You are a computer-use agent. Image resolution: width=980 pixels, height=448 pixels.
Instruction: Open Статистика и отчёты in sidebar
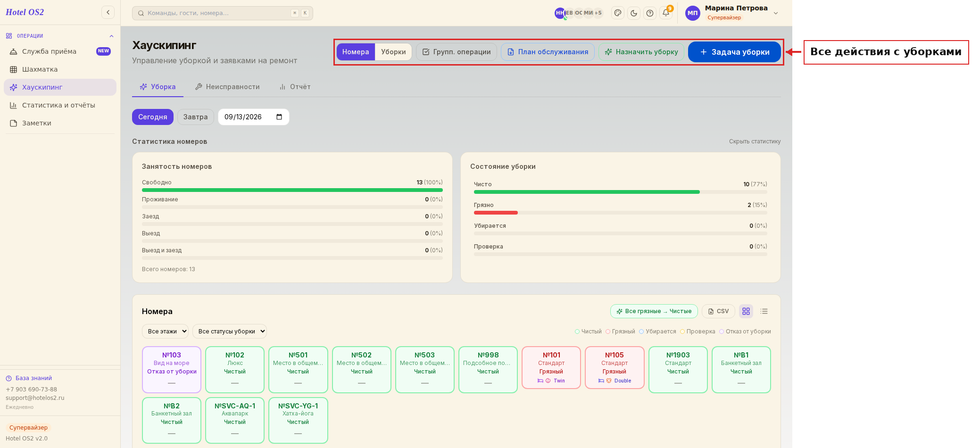60,105
